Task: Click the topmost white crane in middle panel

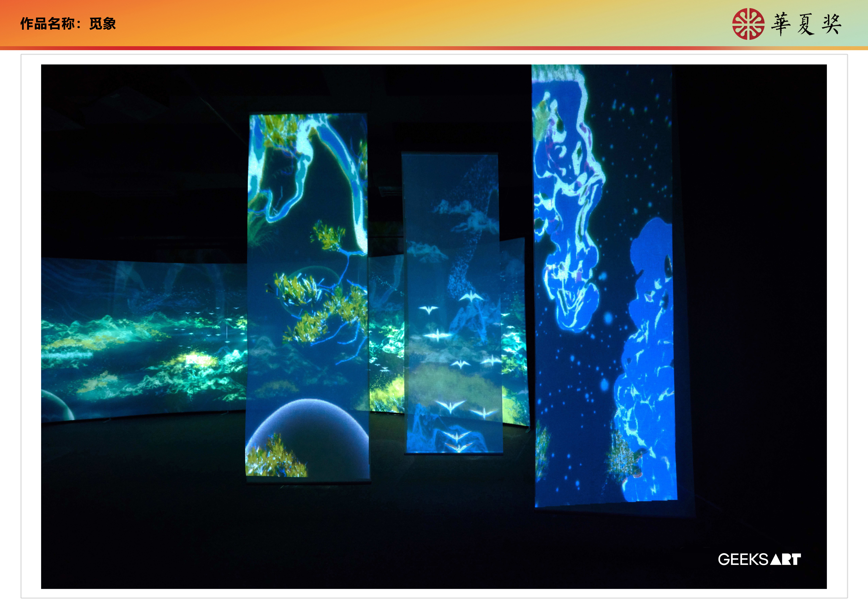Action: [471, 297]
